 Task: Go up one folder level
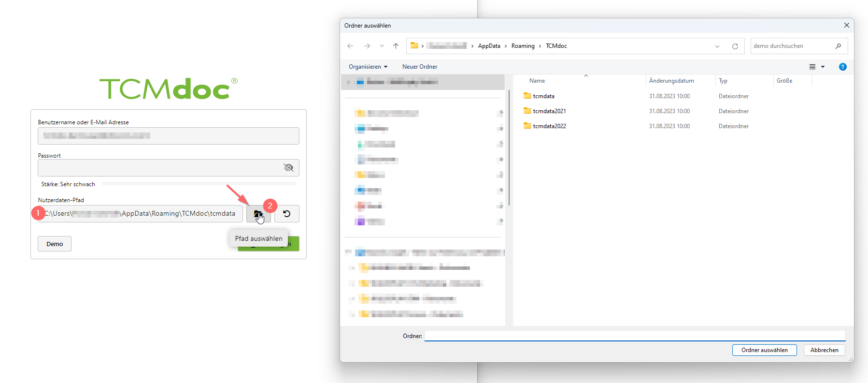396,46
